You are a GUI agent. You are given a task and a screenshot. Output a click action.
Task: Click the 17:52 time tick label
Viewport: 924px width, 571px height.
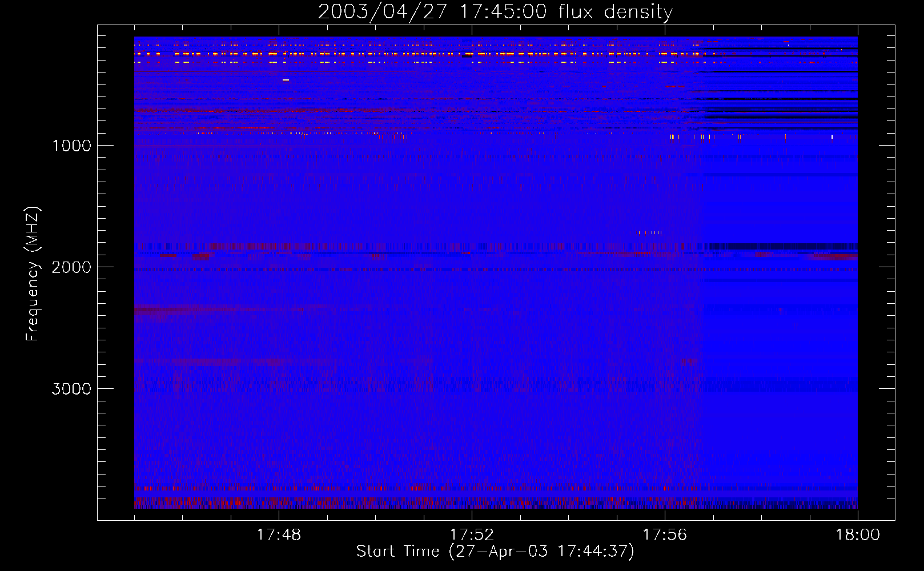[472, 535]
